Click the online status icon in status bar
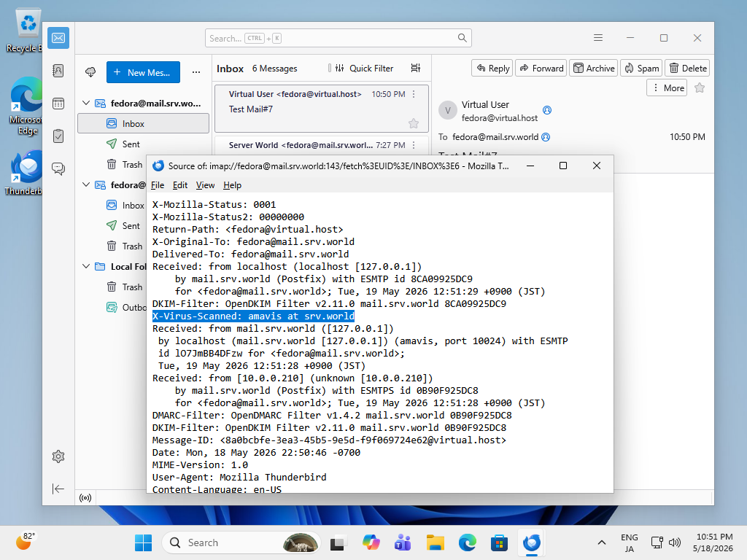The image size is (747, 560). point(85,498)
